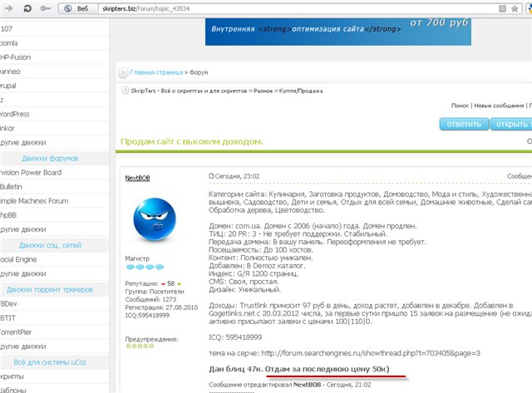This screenshot has height=393, width=532.
Task: Click the warnings level indicator bar
Action: pyautogui.click(x=140, y=346)
